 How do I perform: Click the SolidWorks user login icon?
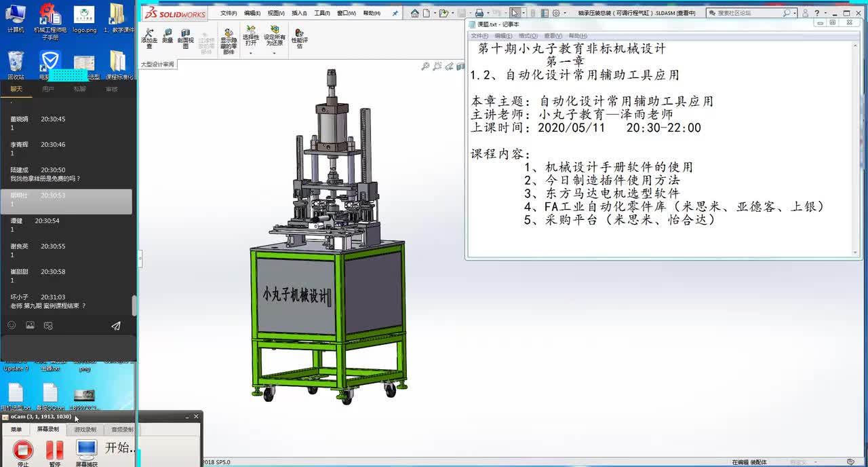point(806,13)
